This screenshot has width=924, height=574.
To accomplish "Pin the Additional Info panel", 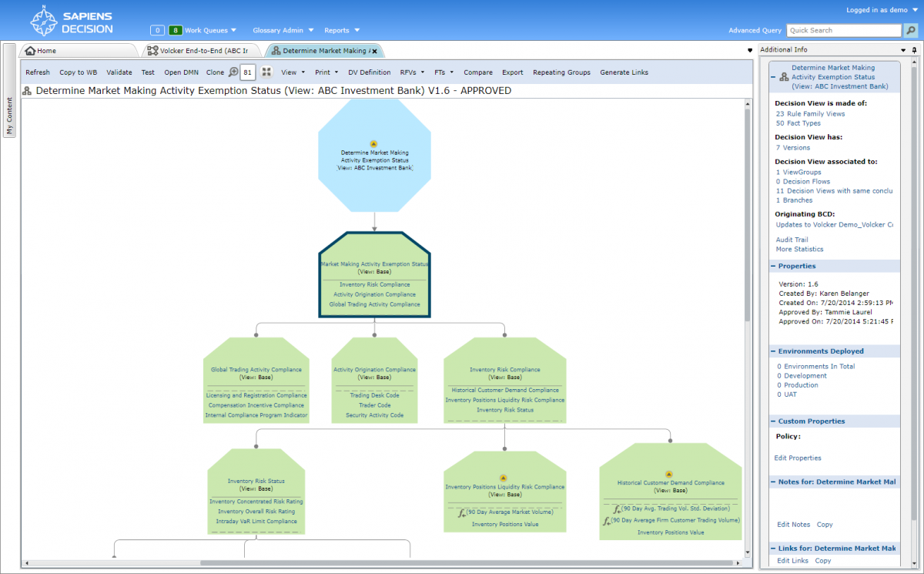I will click(914, 50).
